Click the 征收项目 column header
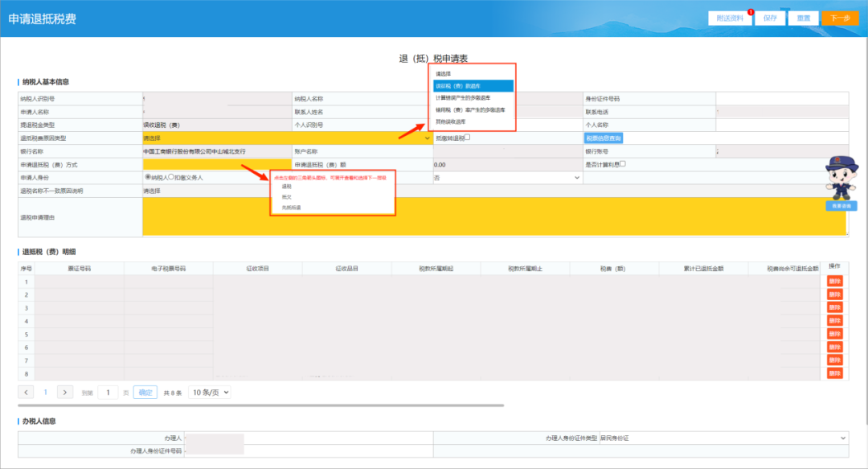The image size is (868, 469). [x=257, y=269]
